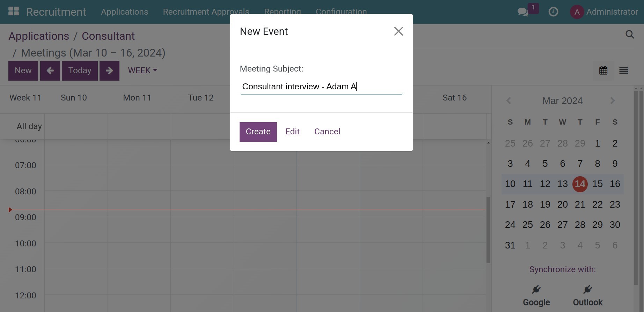Show previous month in mini calendar

point(509,101)
